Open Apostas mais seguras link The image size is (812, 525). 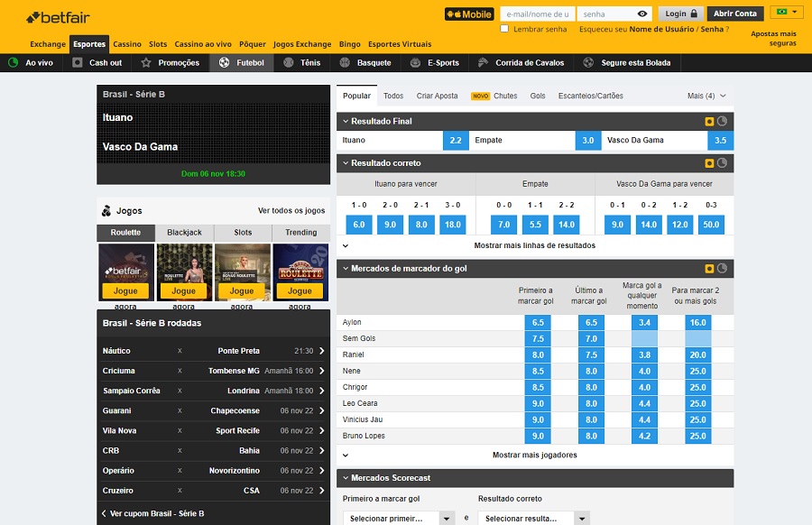pos(774,38)
